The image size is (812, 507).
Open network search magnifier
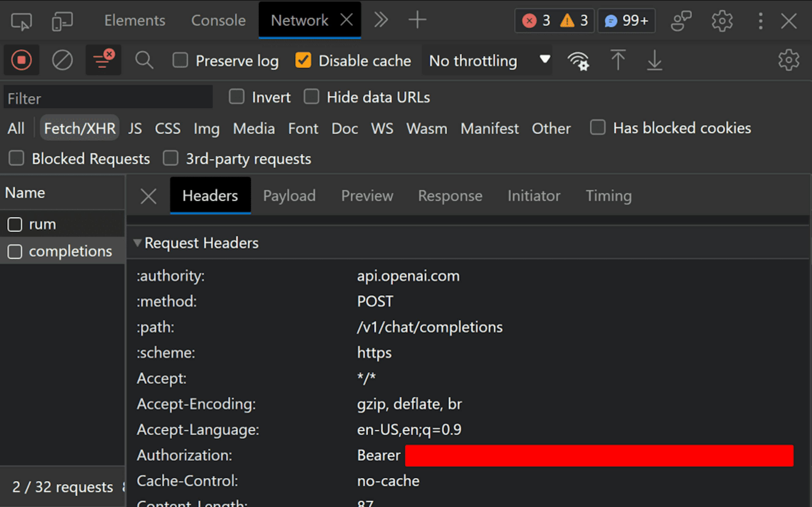click(x=144, y=60)
